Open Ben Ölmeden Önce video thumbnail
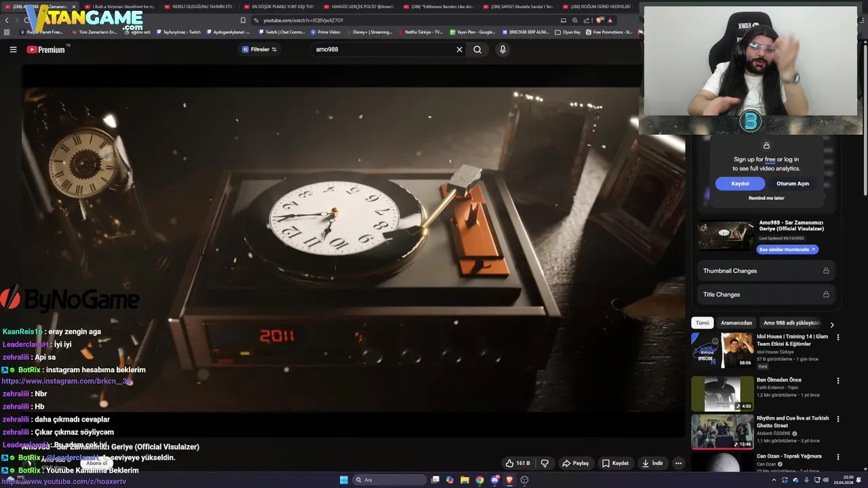The image size is (868, 488). point(722,394)
